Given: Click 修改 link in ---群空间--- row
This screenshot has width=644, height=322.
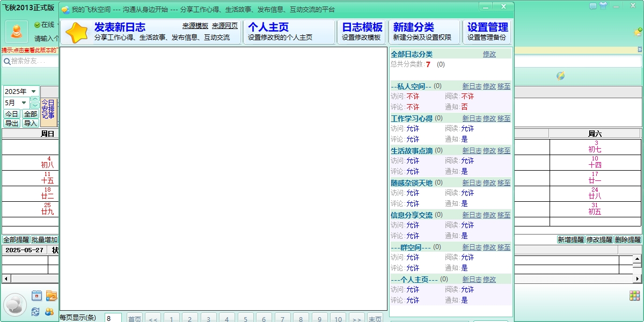Looking at the screenshot, I should (x=489, y=247).
